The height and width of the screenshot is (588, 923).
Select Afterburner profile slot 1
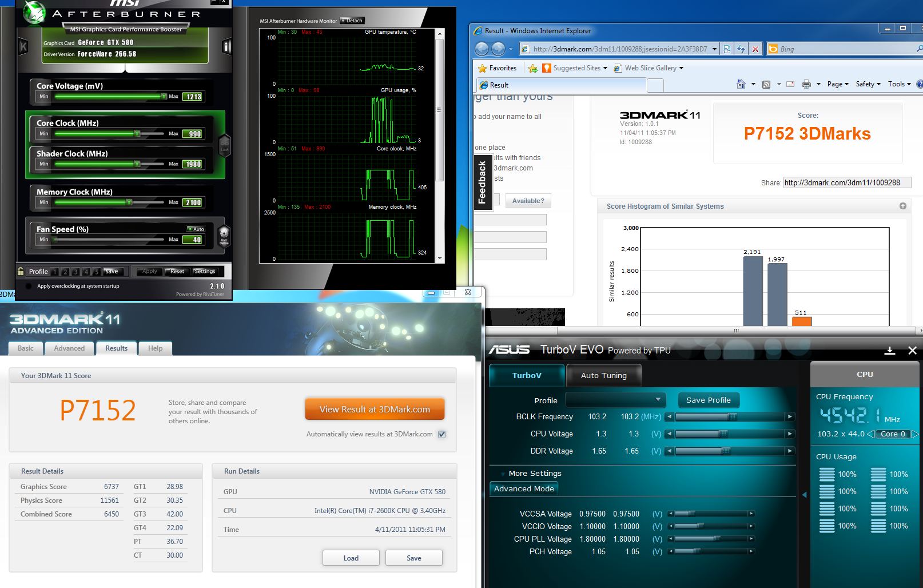click(55, 272)
